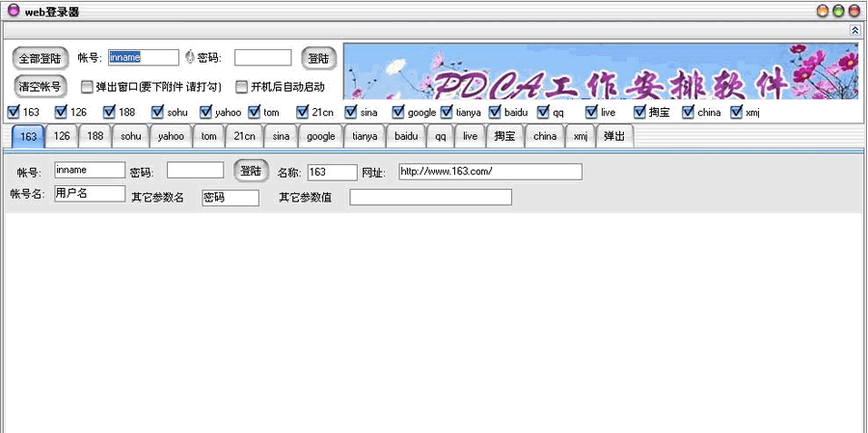The width and height of the screenshot is (868, 433).
Task: Uncheck the 163 checkbox
Action: pyautogui.click(x=14, y=113)
